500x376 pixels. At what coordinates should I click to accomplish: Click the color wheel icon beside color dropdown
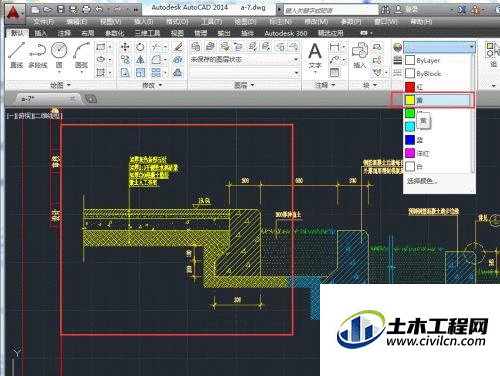point(397,47)
